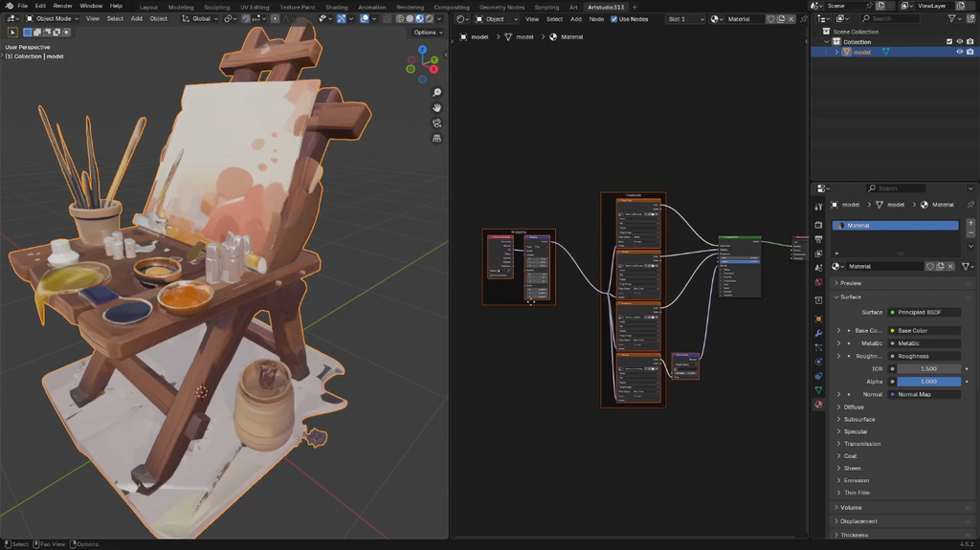Open the Physics properties tab icon
Image resolution: width=980 pixels, height=550 pixels.
[819, 362]
